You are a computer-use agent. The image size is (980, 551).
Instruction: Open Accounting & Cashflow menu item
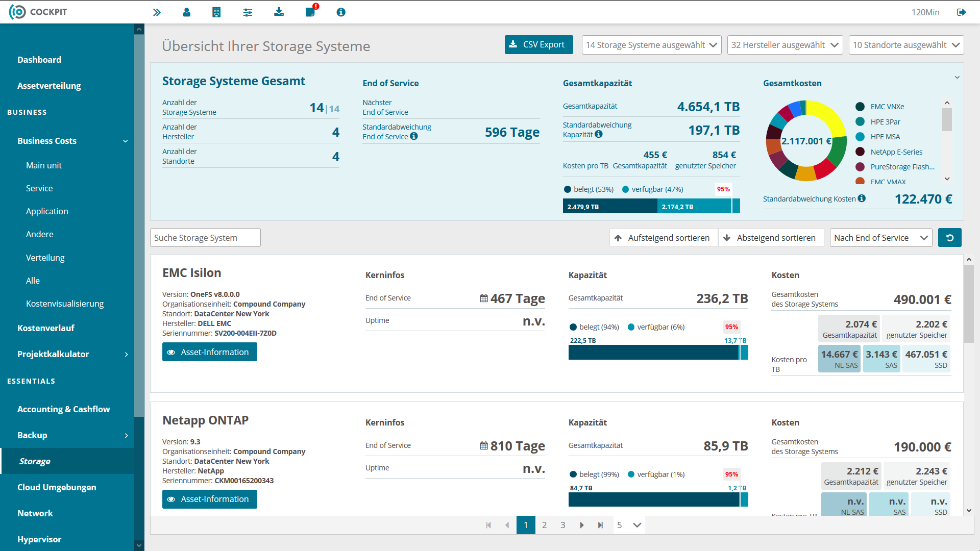(63, 409)
